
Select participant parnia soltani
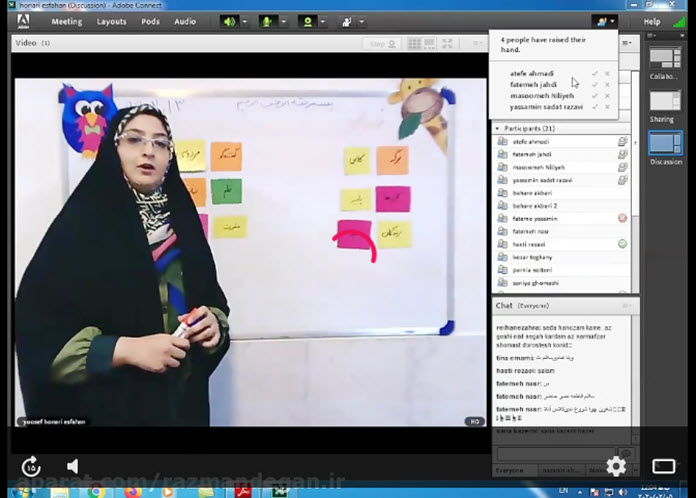561,270
